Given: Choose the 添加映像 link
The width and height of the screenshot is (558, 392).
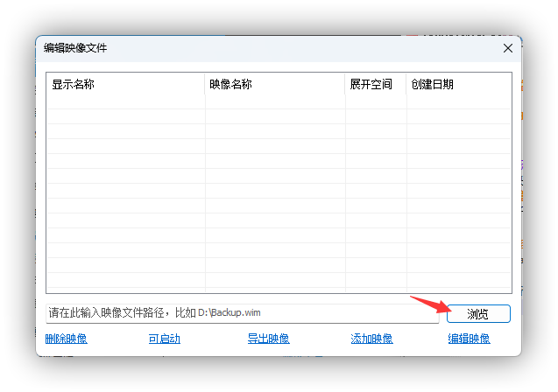Looking at the screenshot, I should point(372,339).
